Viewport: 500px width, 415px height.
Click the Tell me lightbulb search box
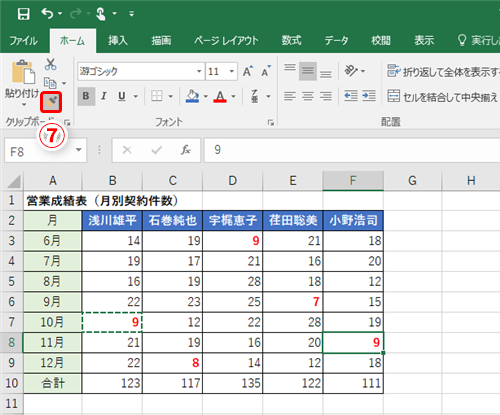479,41
